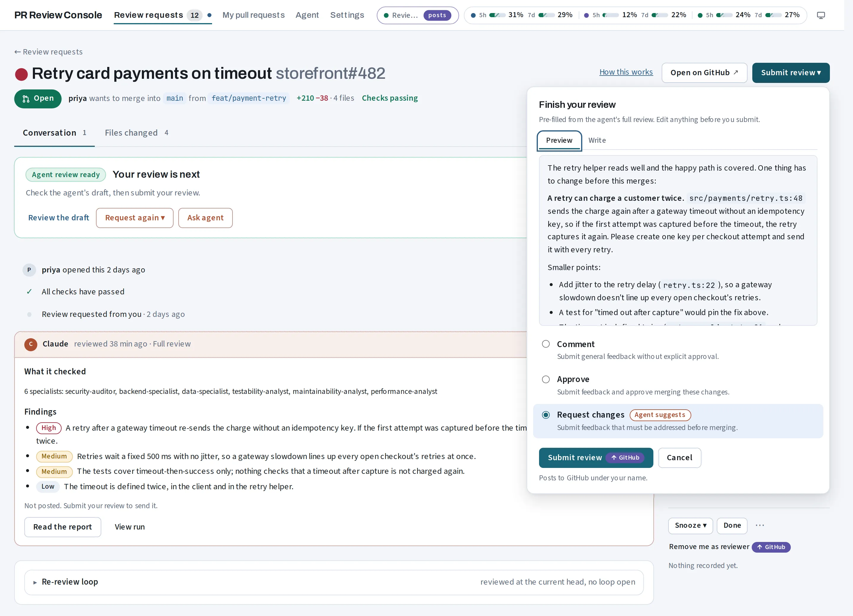853x616 pixels.
Task: Click priya's avatar in the timeline
Action: 29,270
